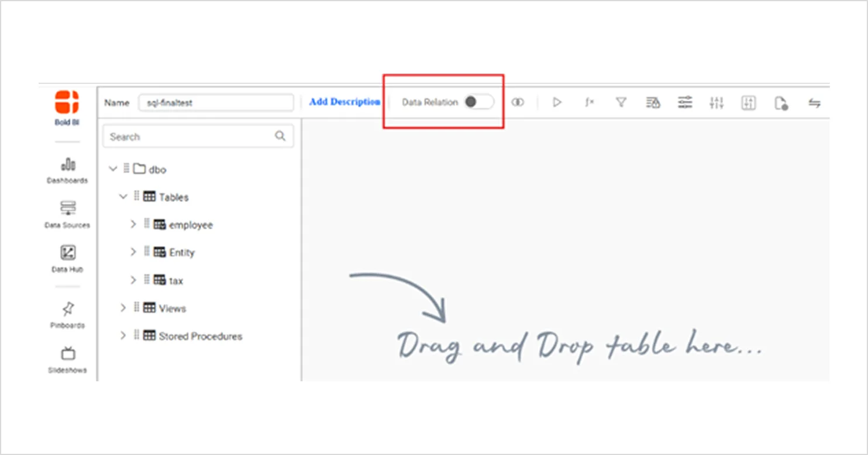The height and width of the screenshot is (455, 868).
Task: Click the settings sliders icon in the toolbar
Action: click(x=684, y=102)
